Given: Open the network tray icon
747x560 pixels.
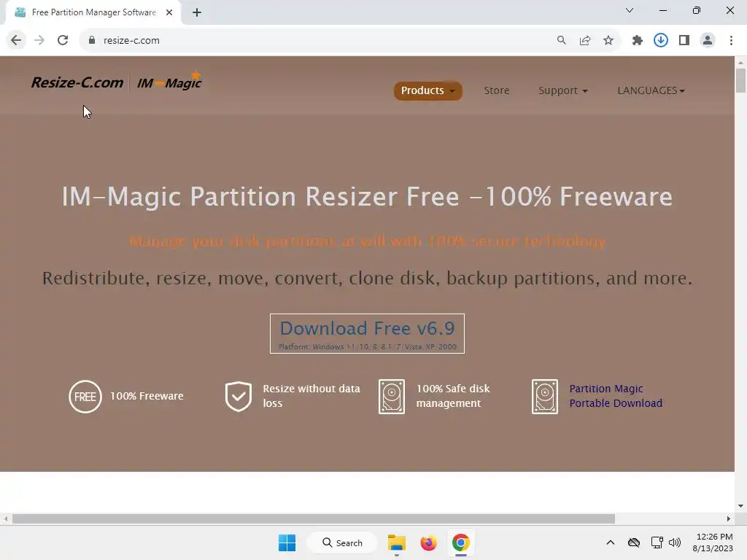Looking at the screenshot, I should (657, 542).
